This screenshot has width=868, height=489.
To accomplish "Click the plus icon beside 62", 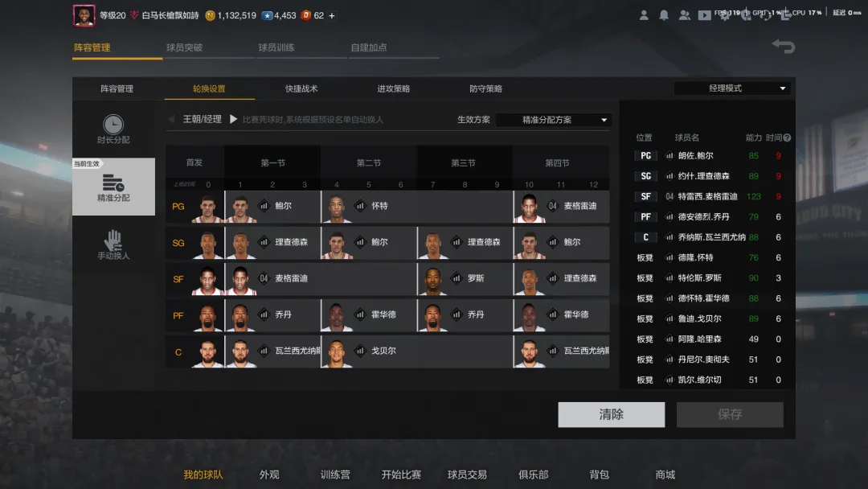I will coord(332,15).
